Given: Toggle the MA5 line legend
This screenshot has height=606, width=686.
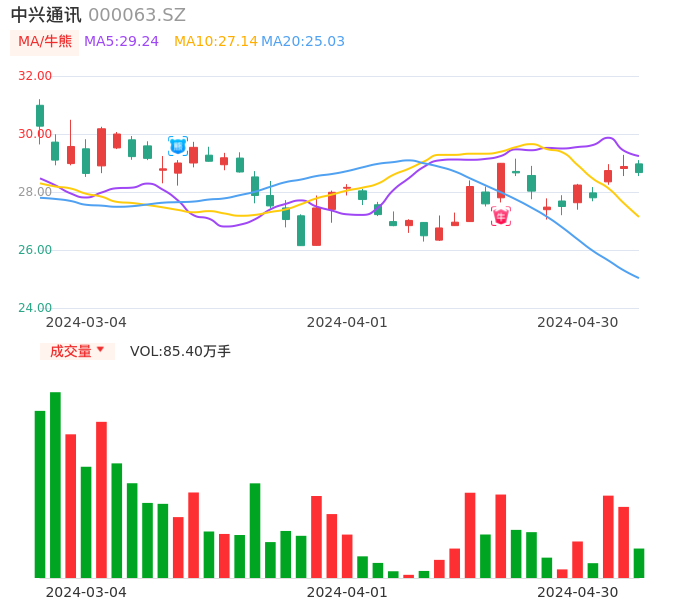Looking at the screenshot, I should click(x=121, y=42).
